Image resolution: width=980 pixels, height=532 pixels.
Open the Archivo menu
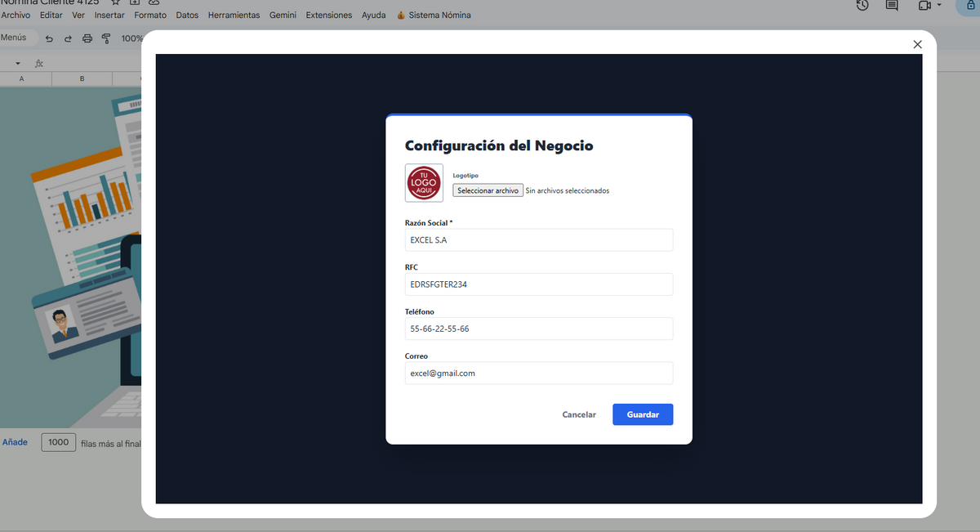click(x=16, y=15)
